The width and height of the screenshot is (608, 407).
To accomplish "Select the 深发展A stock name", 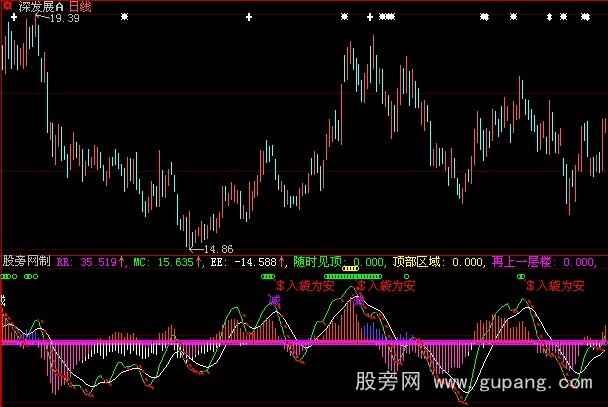I will [x=41, y=7].
